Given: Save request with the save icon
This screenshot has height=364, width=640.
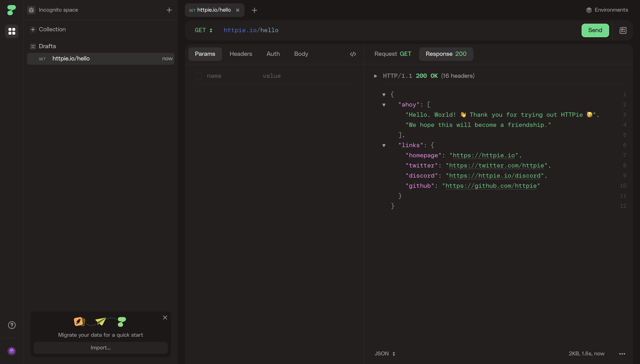Looking at the screenshot, I should [x=623, y=30].
